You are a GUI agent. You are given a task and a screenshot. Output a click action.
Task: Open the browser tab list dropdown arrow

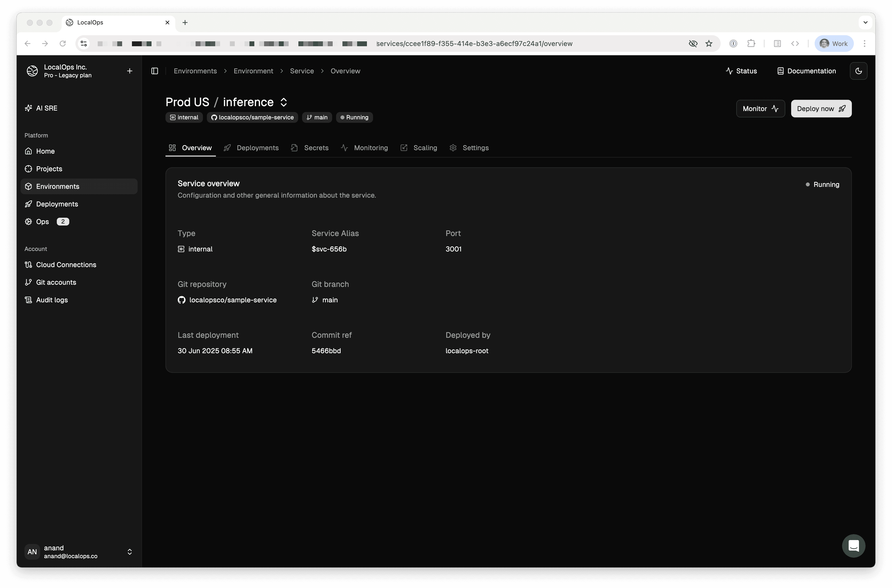[x=865, y=23]
